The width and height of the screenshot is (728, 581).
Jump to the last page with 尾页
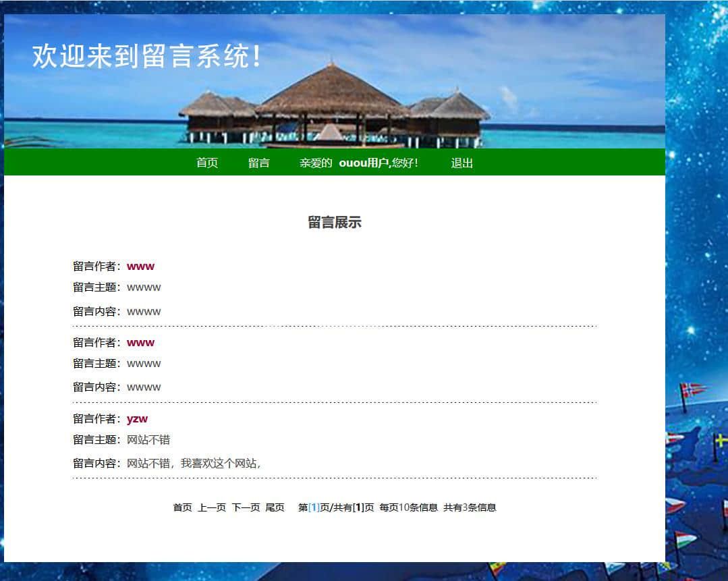(275, 507)
